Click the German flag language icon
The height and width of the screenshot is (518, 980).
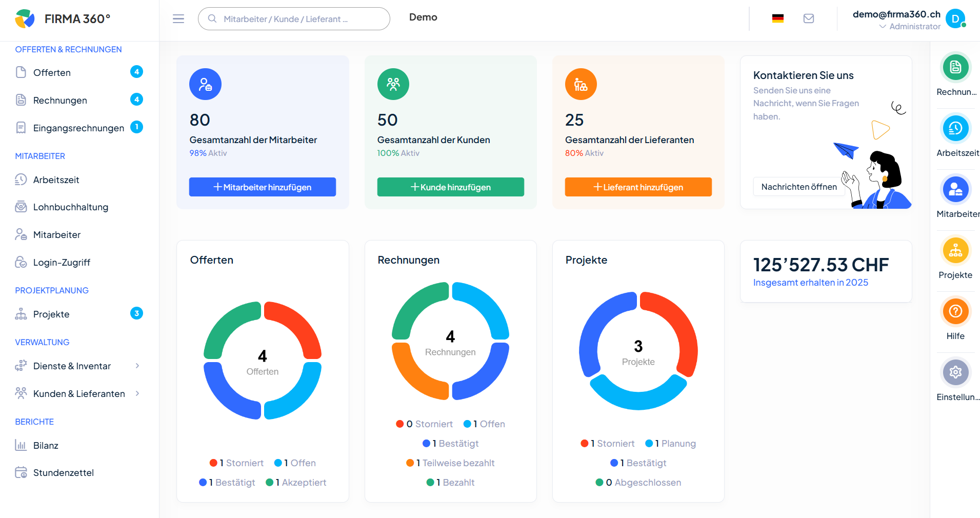[x=778, y=19]
